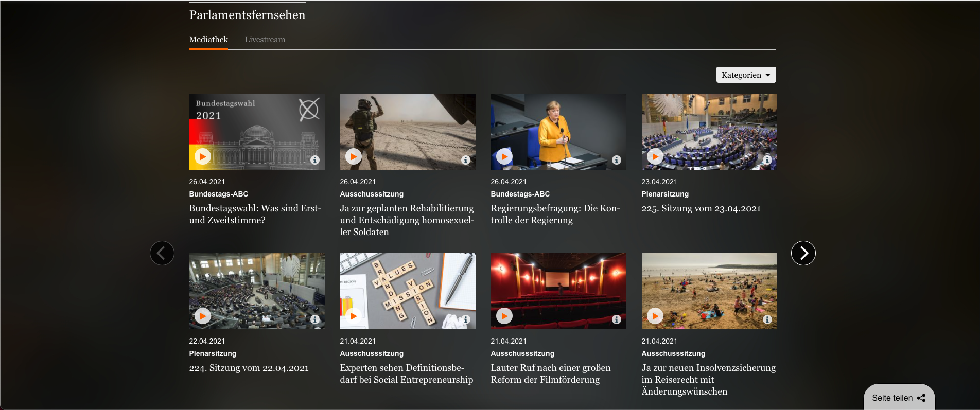980x410 pixels.
Task: Open 225. Sitzung vom 23.04.2021 link
Action: click(x=701, y=208)
